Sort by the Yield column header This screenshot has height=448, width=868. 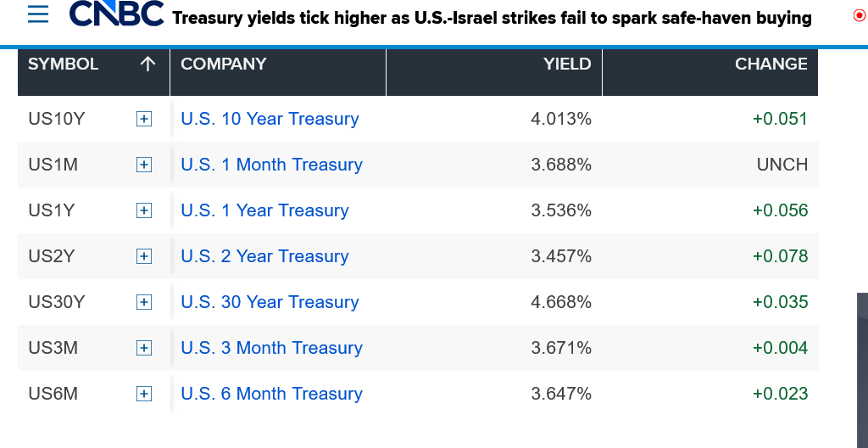point(567,64)
